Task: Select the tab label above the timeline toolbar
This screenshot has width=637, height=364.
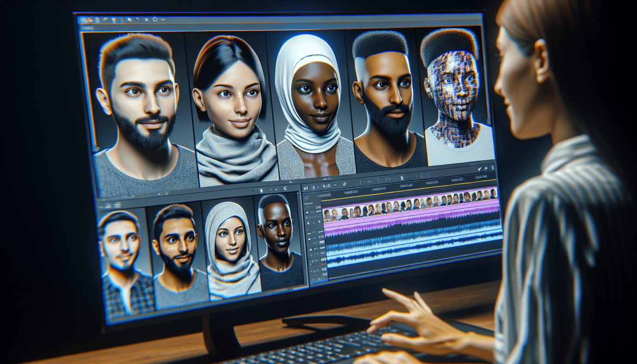Action: [327, 178]
